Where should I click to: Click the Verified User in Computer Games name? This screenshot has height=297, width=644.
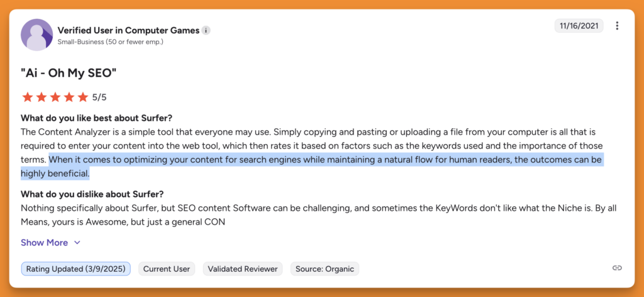tap(128, 30)
